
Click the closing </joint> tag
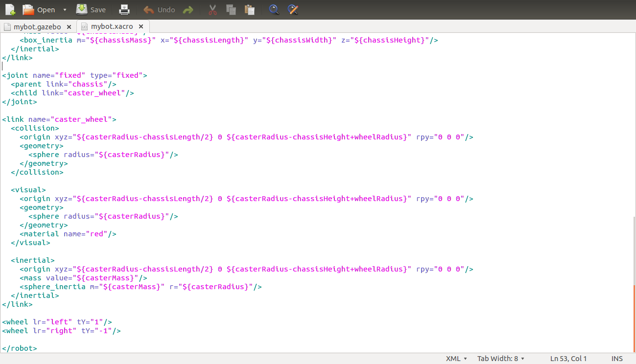click(x=20, y=102)
